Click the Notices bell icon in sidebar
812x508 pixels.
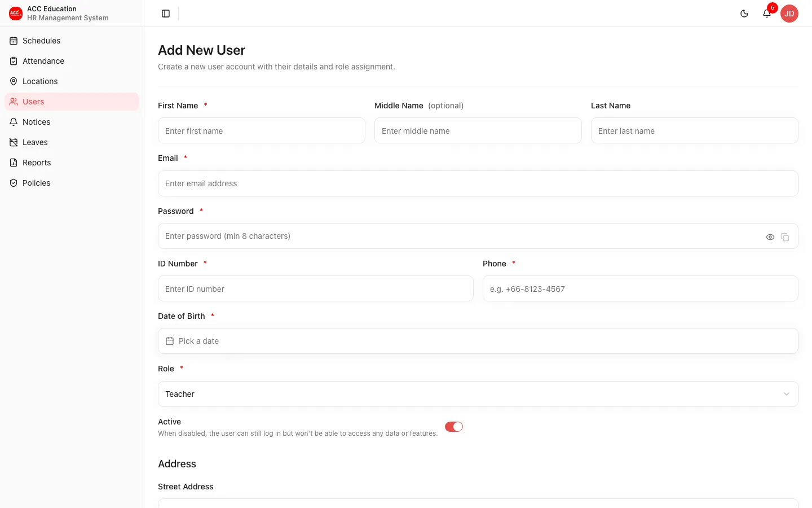click(14, 122)
